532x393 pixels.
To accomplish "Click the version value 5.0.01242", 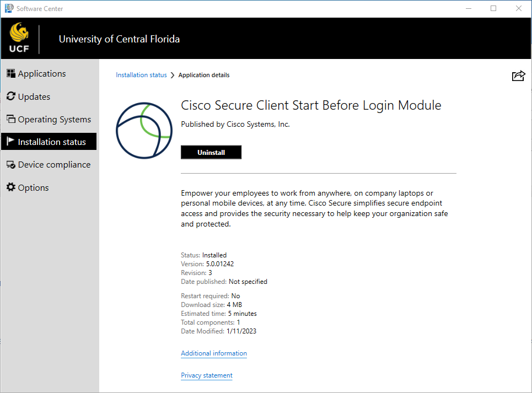I will coord(220,264).
